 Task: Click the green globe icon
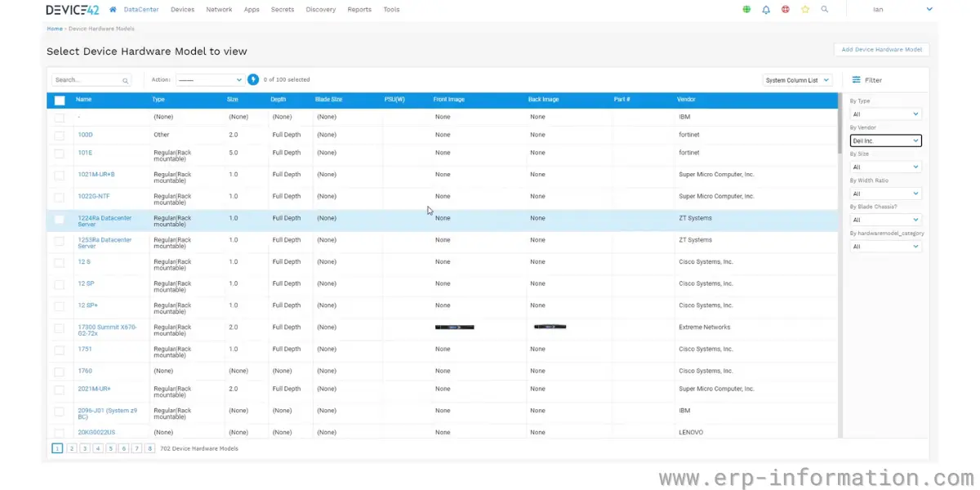pyautogui.click(x=746, y=10)
